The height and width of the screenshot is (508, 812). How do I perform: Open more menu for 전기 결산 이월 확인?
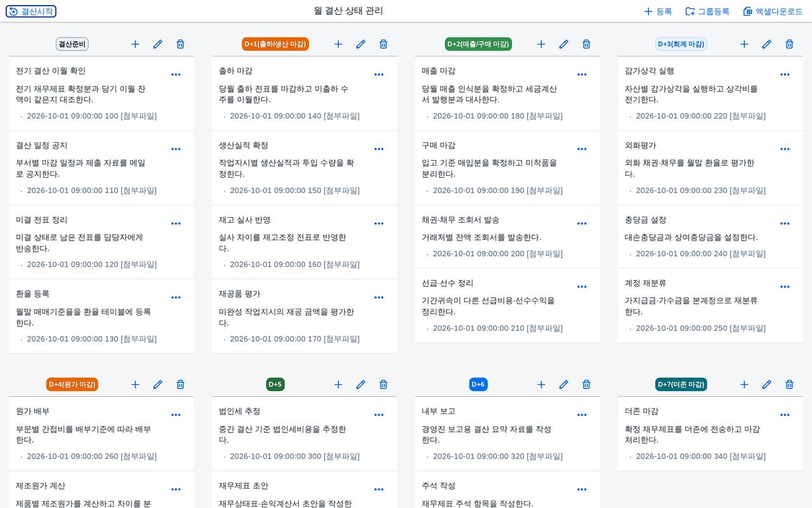point(176,74)
